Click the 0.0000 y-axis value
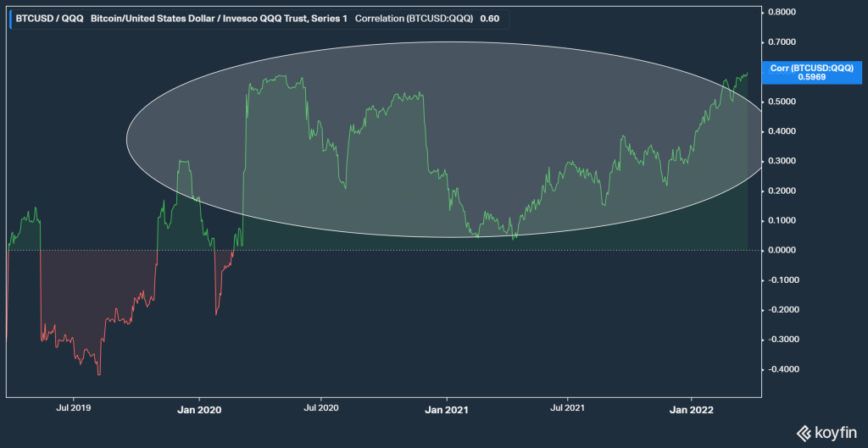Viewport: 868px width, 448px height. click(x=782, y=250)
